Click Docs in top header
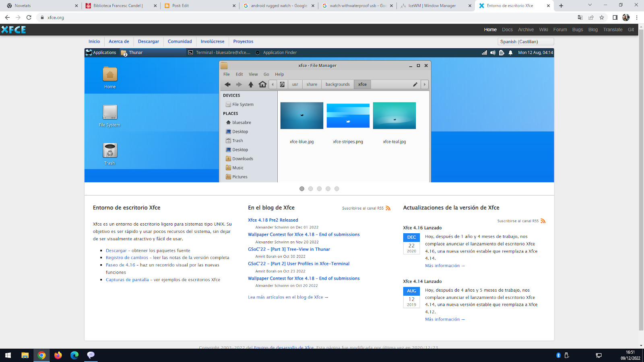Screen dimensions: 644x362 (x=507, y=30)
